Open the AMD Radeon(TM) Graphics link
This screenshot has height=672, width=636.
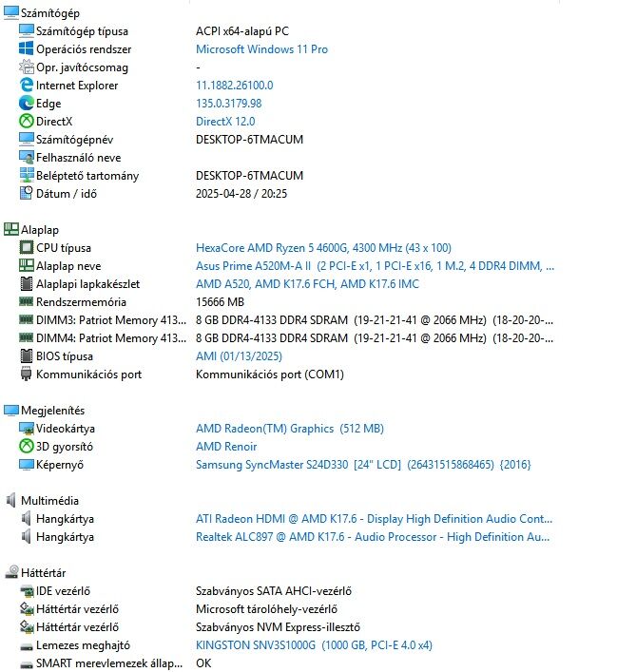pyautogui.click(x=290, y=428)
